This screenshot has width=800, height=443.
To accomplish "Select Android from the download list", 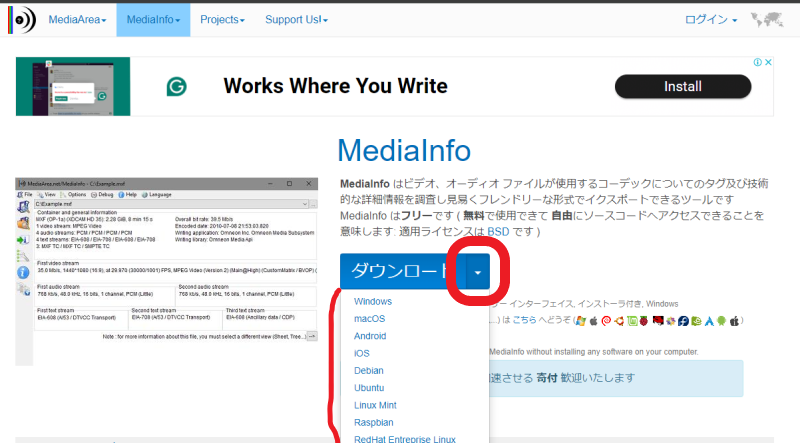I will [370, 336].
